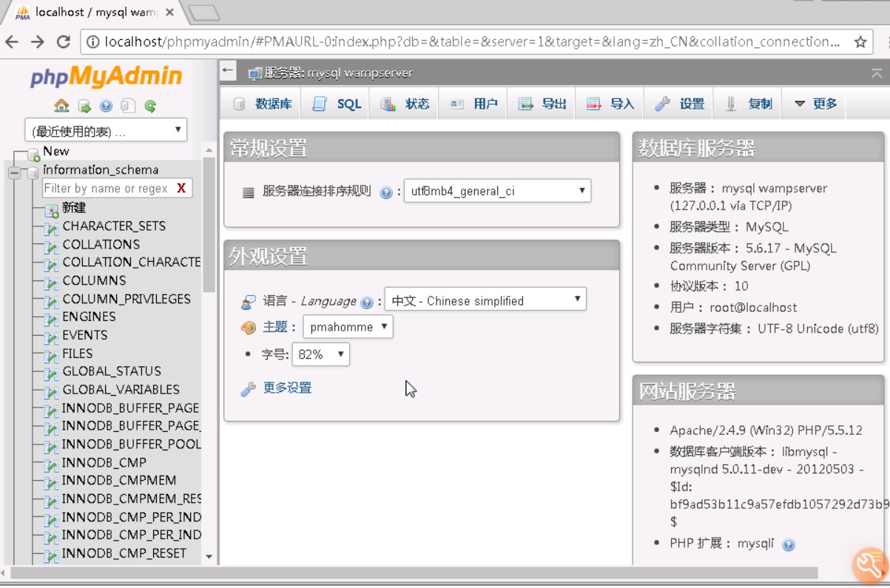Click the 更多设置 link
The image size is (890, 588).
(x=287, y=388)
